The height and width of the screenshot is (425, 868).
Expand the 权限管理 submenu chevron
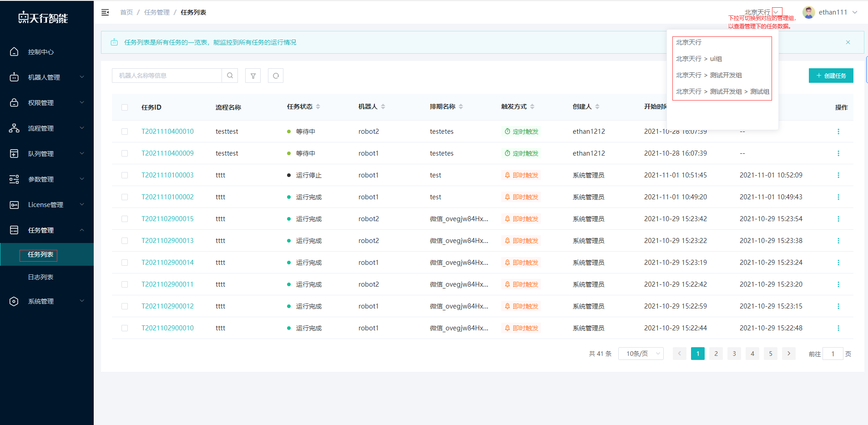click(x=82, y=102)
